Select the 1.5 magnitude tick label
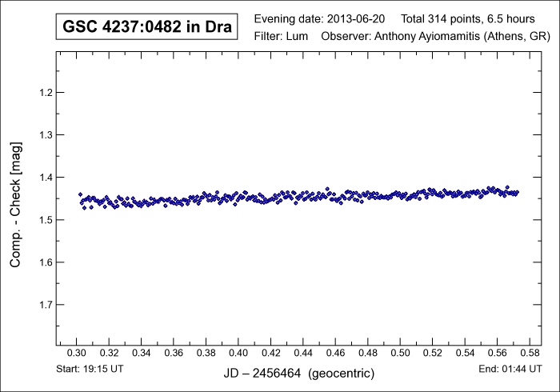Screen dimensions: 560x392 click(45, 220)
